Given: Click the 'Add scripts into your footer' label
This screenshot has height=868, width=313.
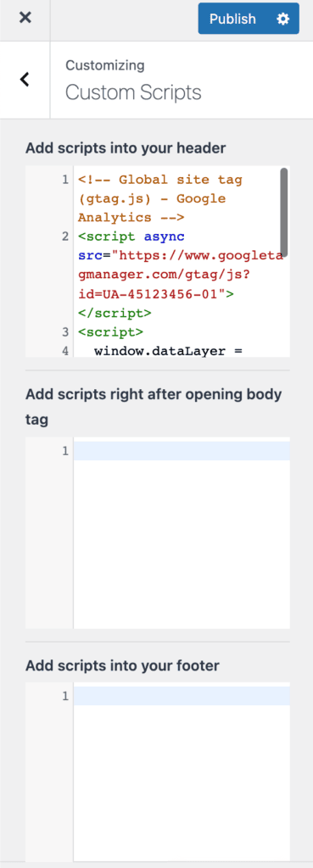Looking at the screenshot, I should pos(122,665).
